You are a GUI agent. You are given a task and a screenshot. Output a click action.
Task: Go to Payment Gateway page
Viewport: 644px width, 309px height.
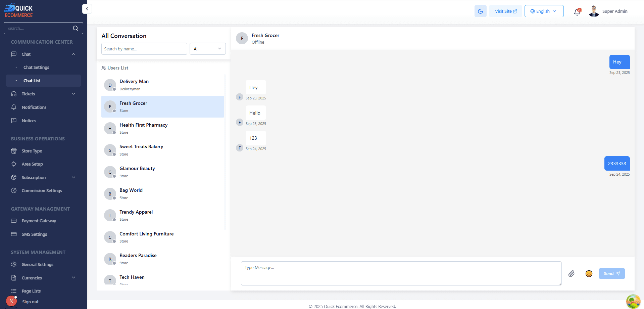[39, 221]
